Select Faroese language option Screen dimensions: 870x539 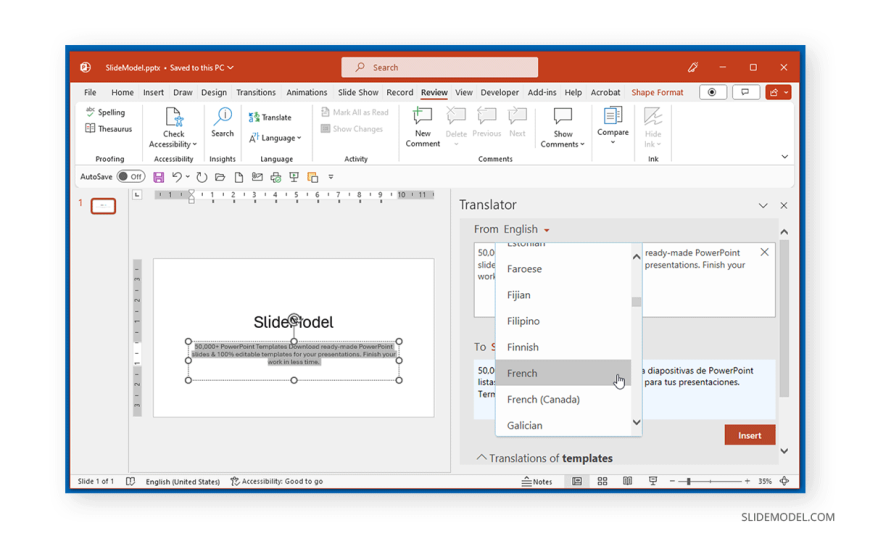pos(563,269)
